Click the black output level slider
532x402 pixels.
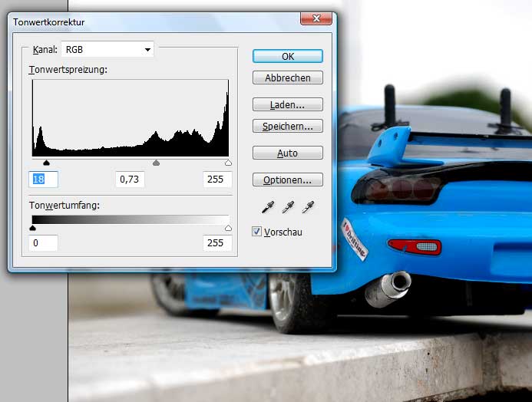coord(32,228)
